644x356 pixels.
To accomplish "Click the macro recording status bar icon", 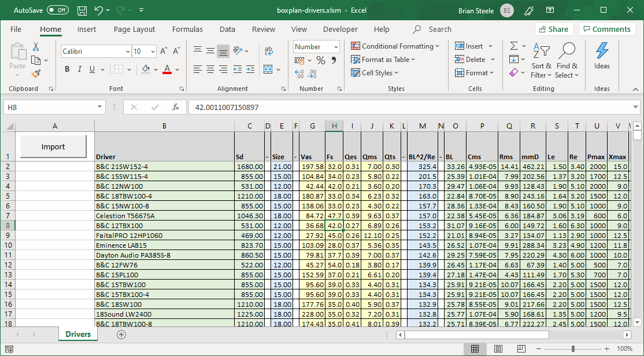I will pos(9,349).
